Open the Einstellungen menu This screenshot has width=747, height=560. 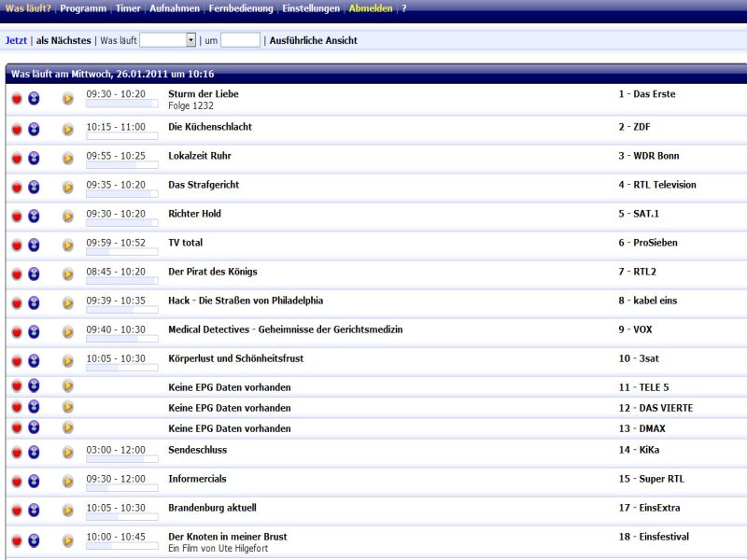(311, 8)
